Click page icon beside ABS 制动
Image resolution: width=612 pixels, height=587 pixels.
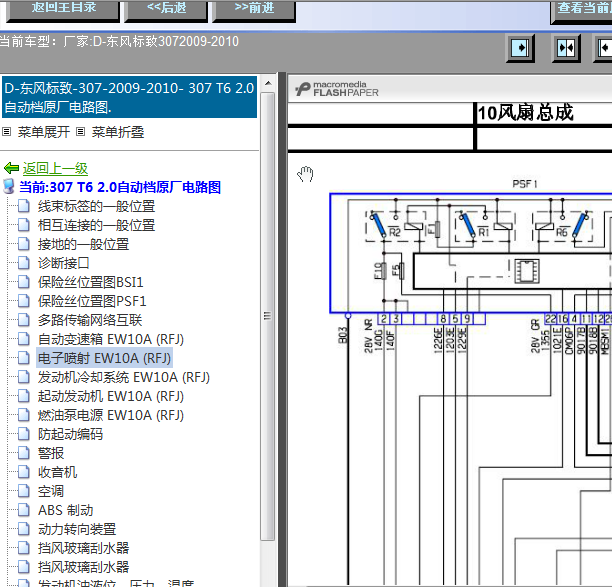tap(23, 510)
